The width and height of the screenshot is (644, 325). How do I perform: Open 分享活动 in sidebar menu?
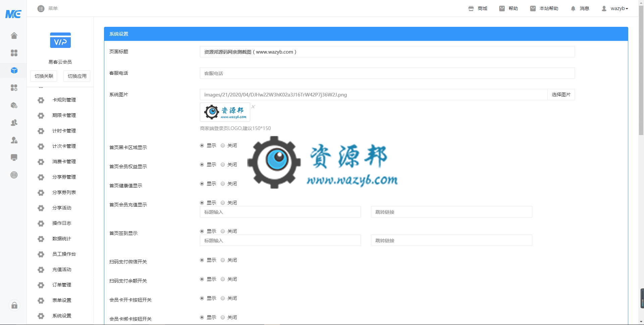pos(62,208)
